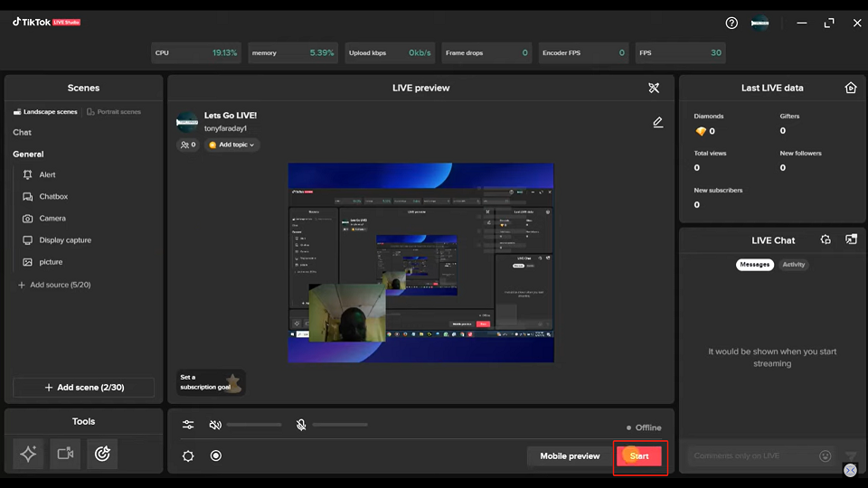Click the Lets Go LIVE! title text
868x488 pixels.
[x=231, y=116]
